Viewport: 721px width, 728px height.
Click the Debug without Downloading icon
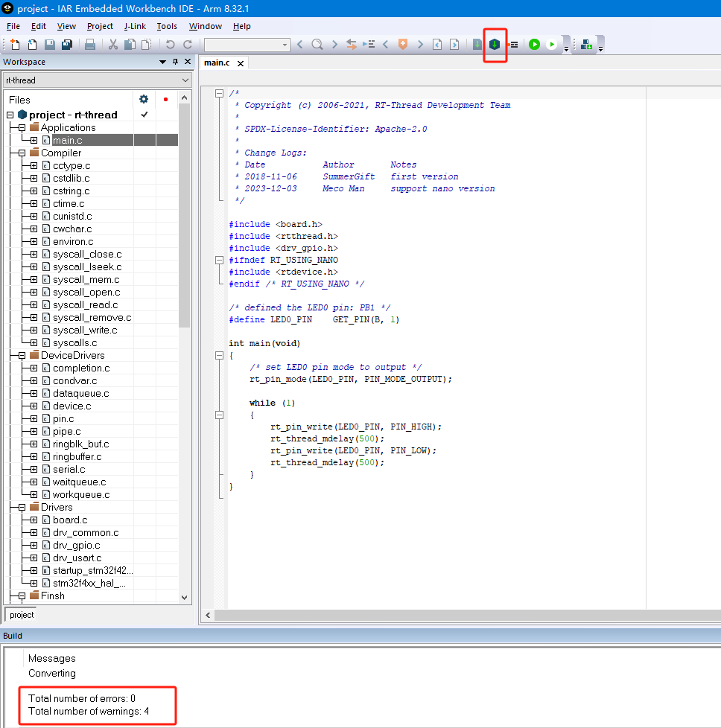tap(552, 45)
